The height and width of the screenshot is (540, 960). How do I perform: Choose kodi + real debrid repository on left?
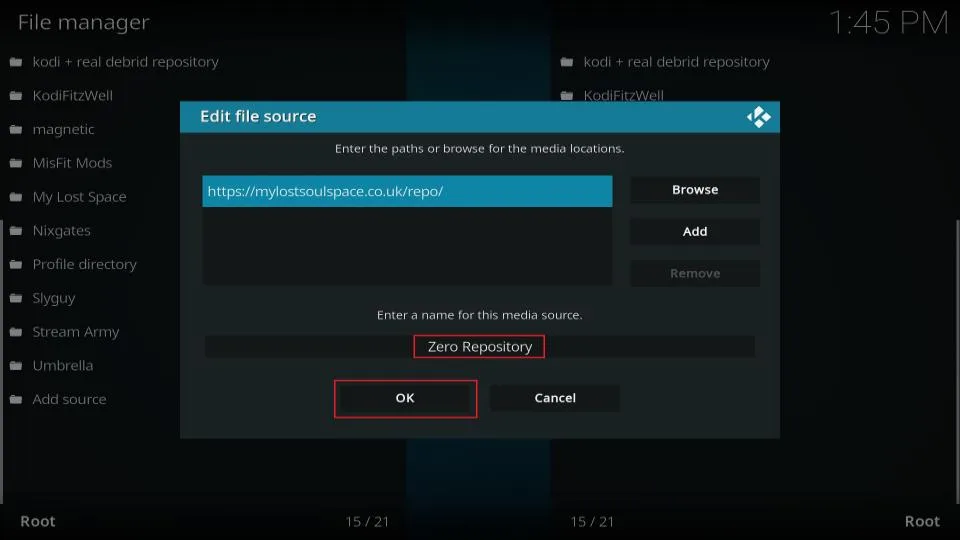tap(125, 62)
